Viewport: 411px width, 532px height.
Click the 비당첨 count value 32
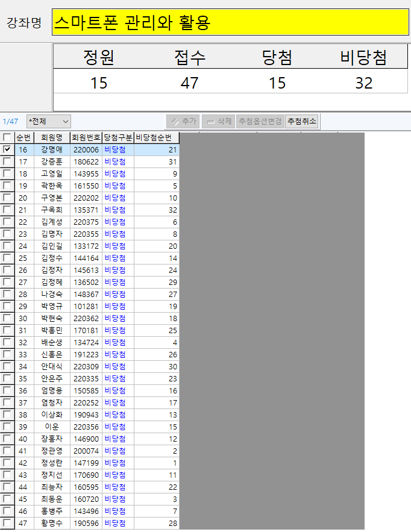click(364, 83)
